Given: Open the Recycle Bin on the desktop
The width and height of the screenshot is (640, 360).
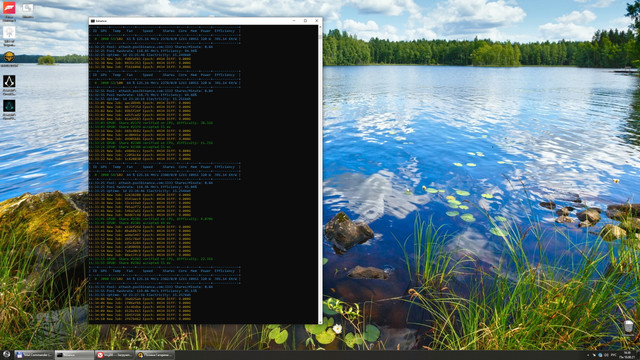Looking at the screenshot, I should (x=629, y=327).
